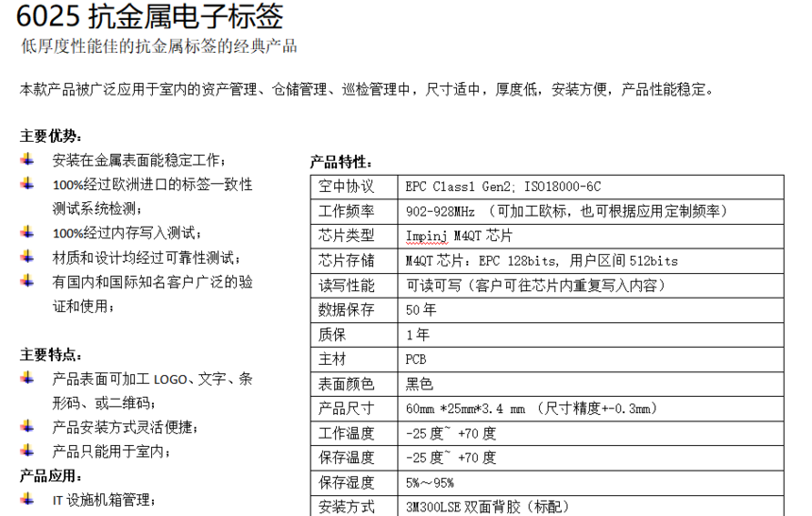
Task: Click the table cell 数据保存
Action: [x=354, y=310]
